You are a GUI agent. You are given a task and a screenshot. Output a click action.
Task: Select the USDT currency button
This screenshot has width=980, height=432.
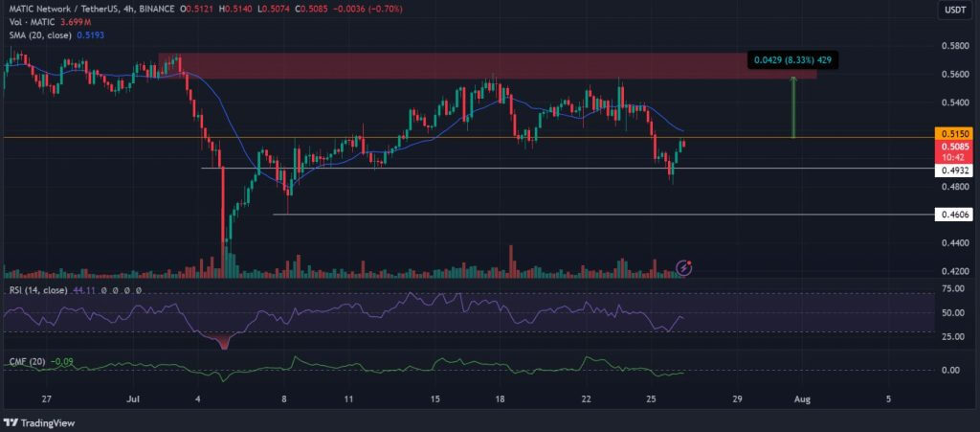click(x=956, y=10)
